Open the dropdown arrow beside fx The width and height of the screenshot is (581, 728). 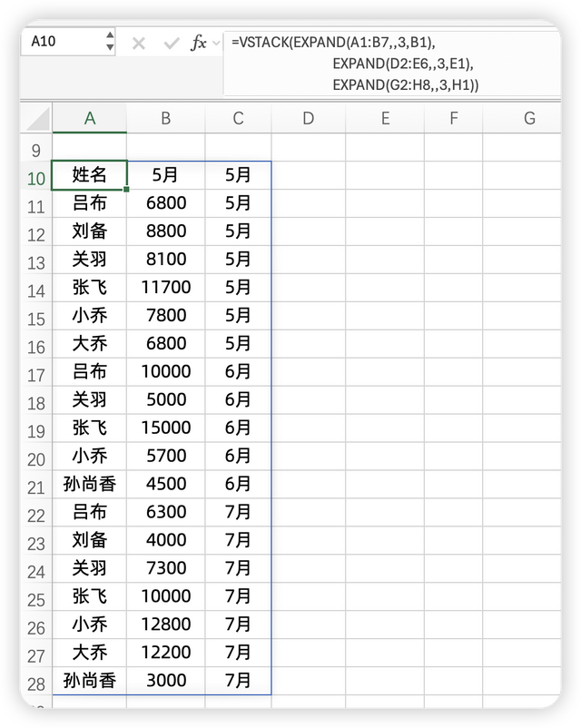coord(216,44)
